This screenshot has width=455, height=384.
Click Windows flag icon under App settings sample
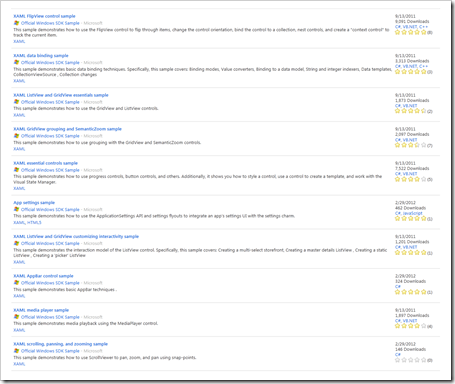(16, 209)
